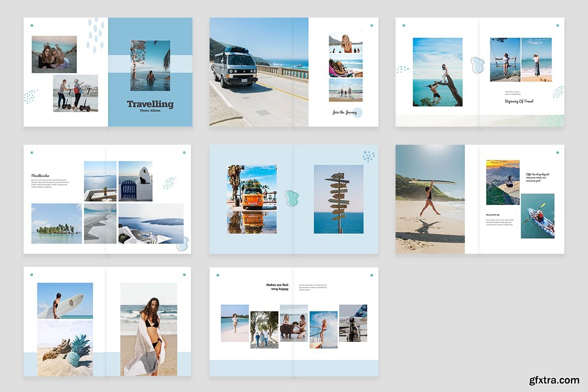Image resolution: width=588 pixels, height=392 pixels.
Task: Click the blue teardrop pattern on the cover spread
Action: 95,35
